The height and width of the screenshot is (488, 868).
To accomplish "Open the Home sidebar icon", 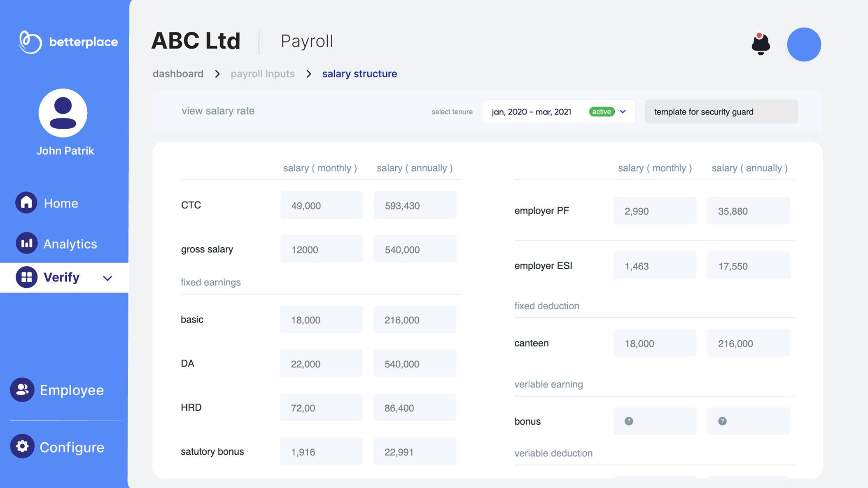I will tap(26, 202).
